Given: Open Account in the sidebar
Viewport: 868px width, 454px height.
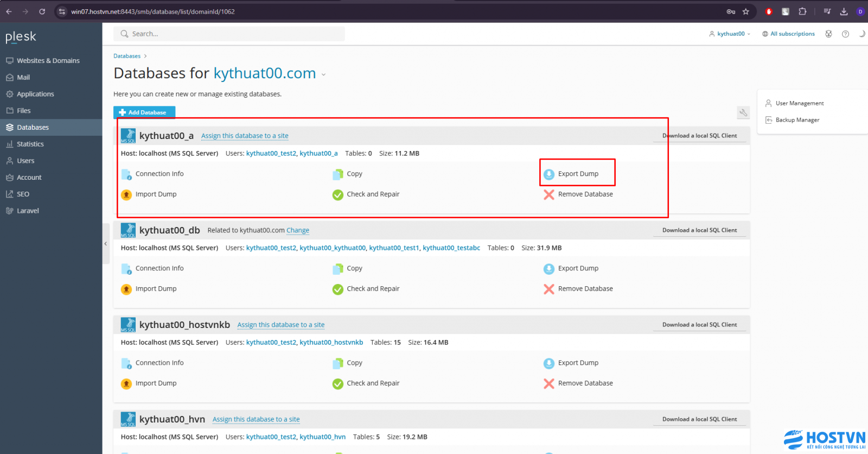Looking at the screenshot, I should (x=51, y=178).
